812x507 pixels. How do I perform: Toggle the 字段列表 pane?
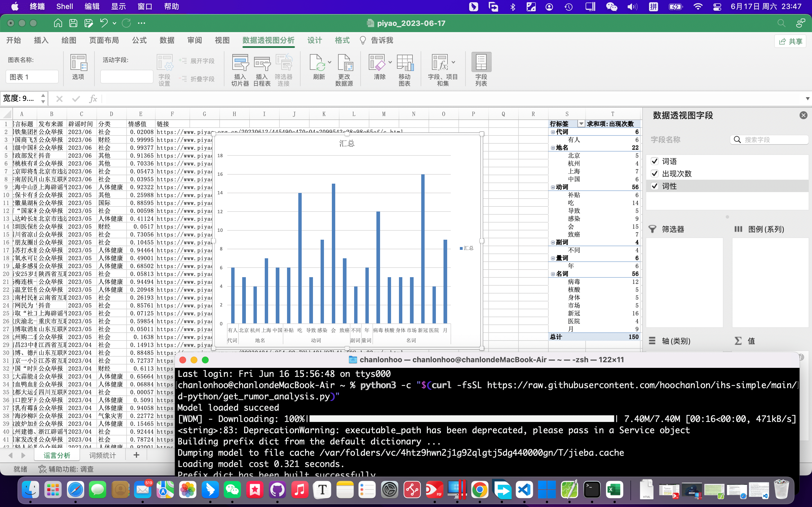pos(481,69)
